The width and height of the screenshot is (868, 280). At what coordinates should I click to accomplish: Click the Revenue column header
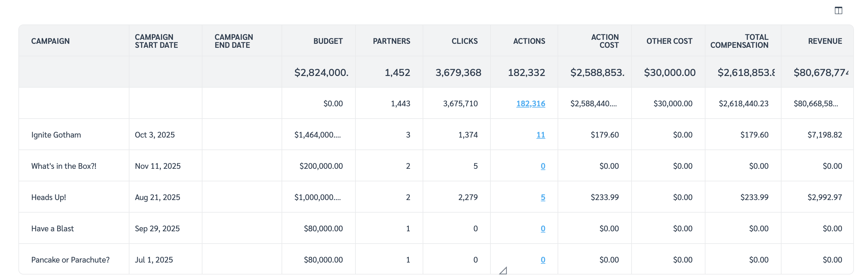tap(824, 41)
